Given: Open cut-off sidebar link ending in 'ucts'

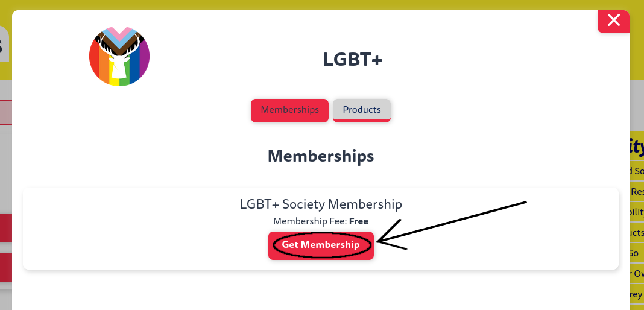Looking at the screenshot, I should coord(637,232).
